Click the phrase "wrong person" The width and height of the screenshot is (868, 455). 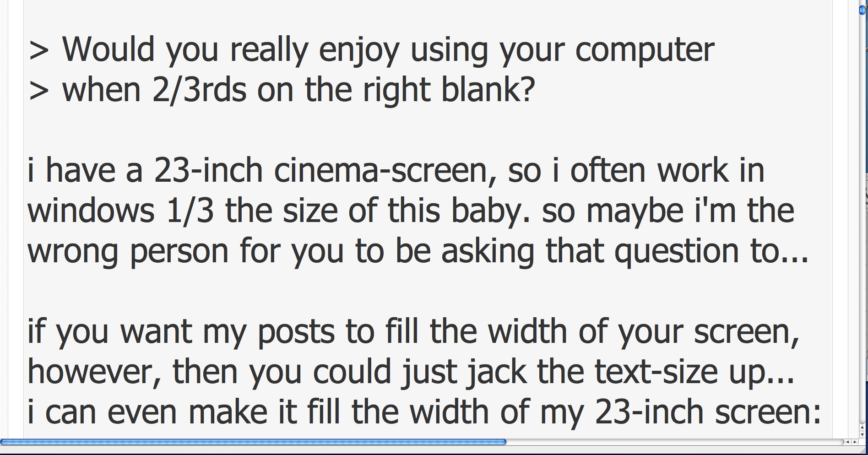(x=127, y=251)
